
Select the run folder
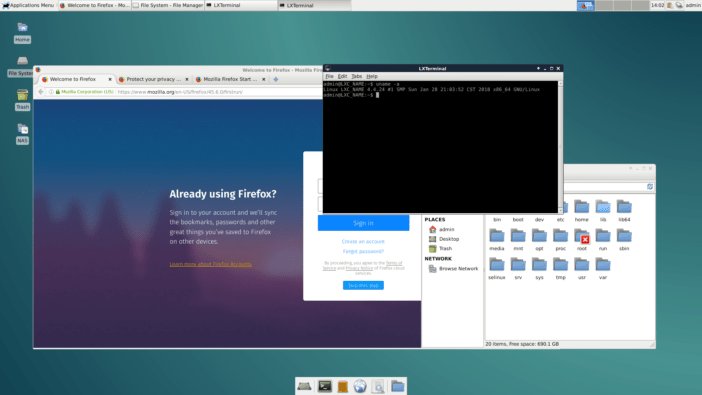point(603,240)
